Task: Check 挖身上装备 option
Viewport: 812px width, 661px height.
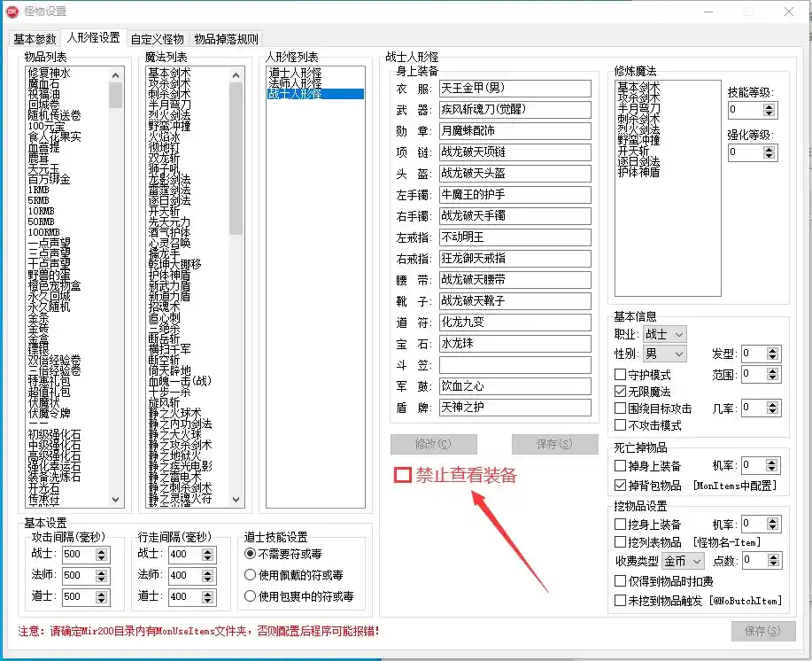Action: pyautogui.click(x=620, y=525)
